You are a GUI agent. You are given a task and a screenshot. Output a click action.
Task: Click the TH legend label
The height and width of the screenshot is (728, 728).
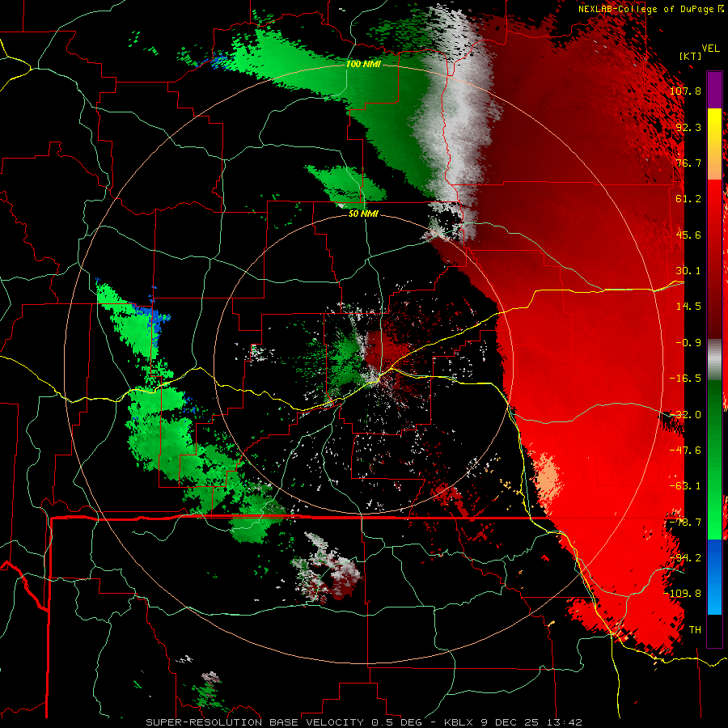[695, 630]
